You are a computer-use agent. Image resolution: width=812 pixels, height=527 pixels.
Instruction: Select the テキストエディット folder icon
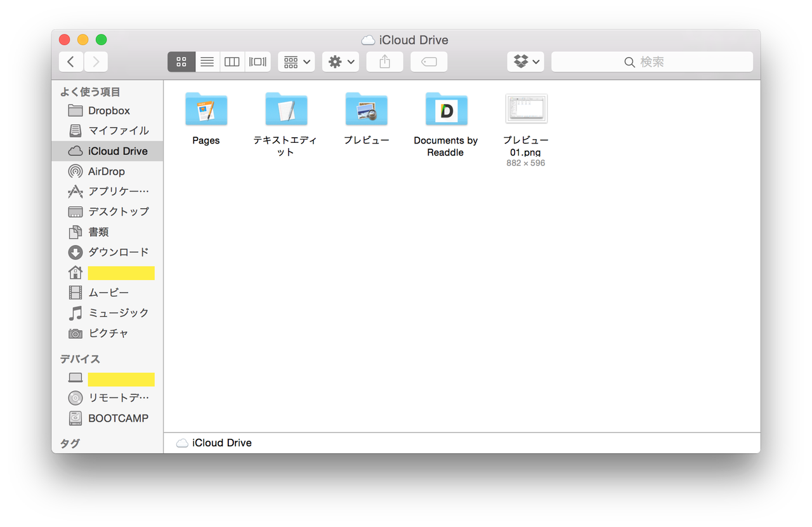[x=286, y=109]
